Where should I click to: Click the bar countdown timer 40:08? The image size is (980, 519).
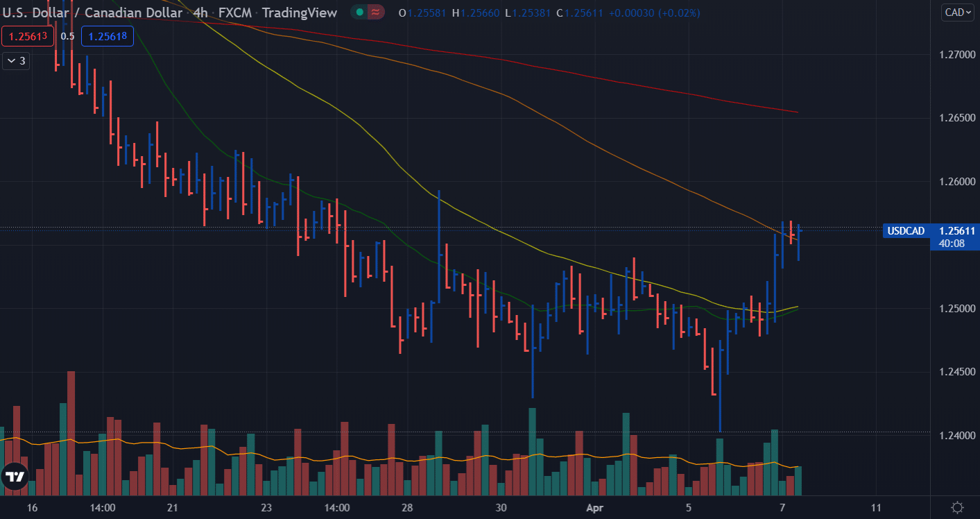[x=952, y=244]
